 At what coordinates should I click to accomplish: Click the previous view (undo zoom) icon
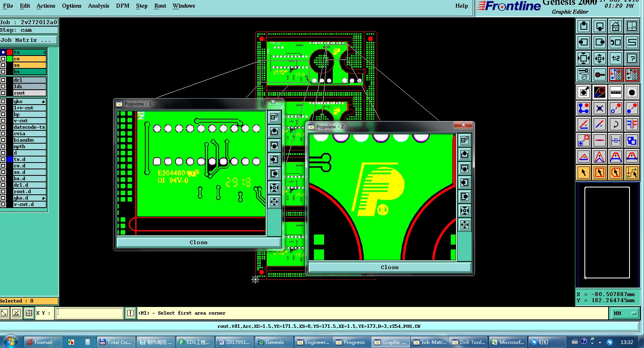point(616,42)
